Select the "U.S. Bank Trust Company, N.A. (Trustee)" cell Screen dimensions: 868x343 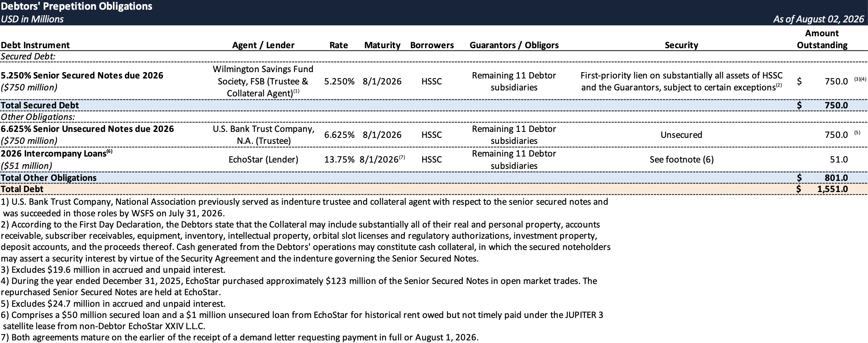click(263, 135)
